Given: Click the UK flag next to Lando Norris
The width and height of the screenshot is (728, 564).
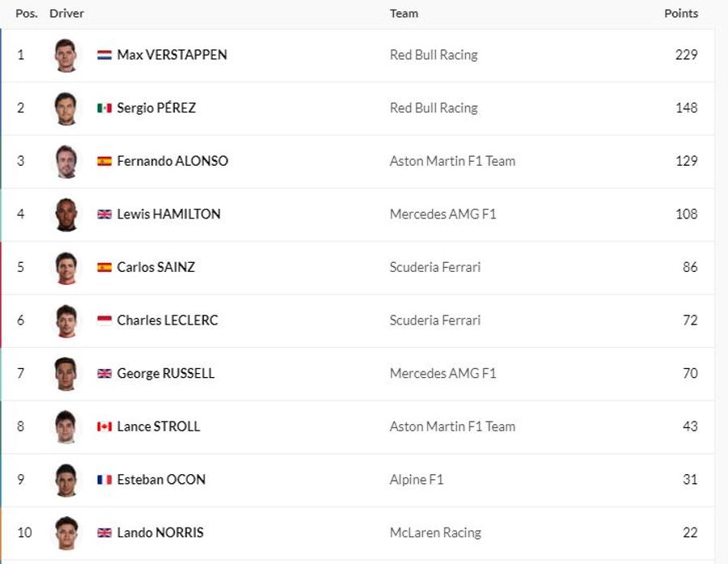Looking at the screenshot, I should [104, 532].
